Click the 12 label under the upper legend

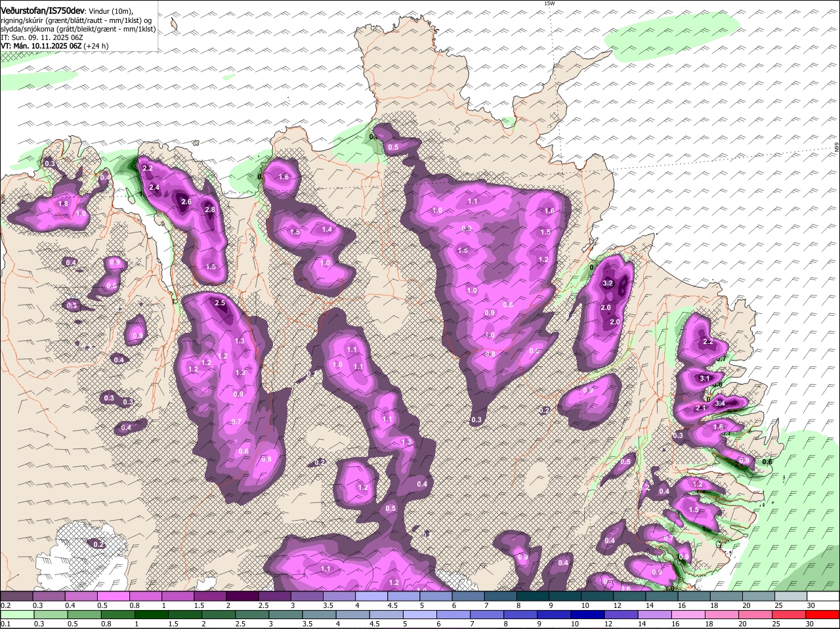click(x=616, y=605)
